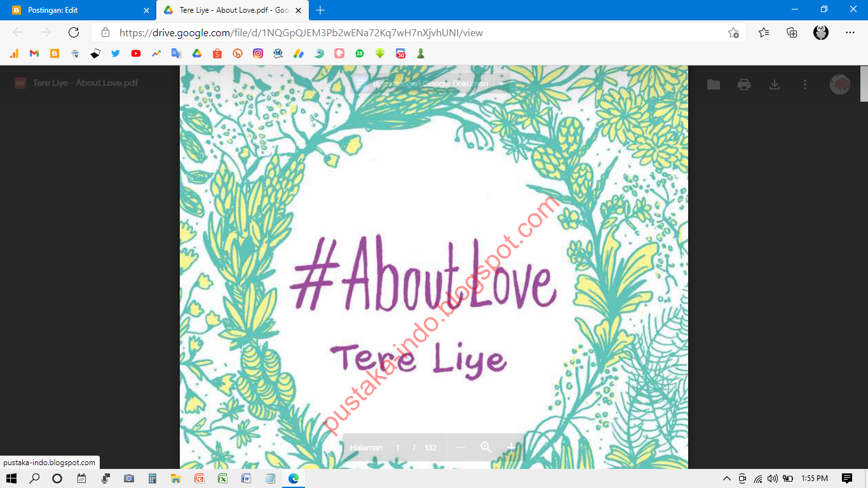Zoom out the PDF page
Viewport: 868px width, 488px height.
coord(461,447)
